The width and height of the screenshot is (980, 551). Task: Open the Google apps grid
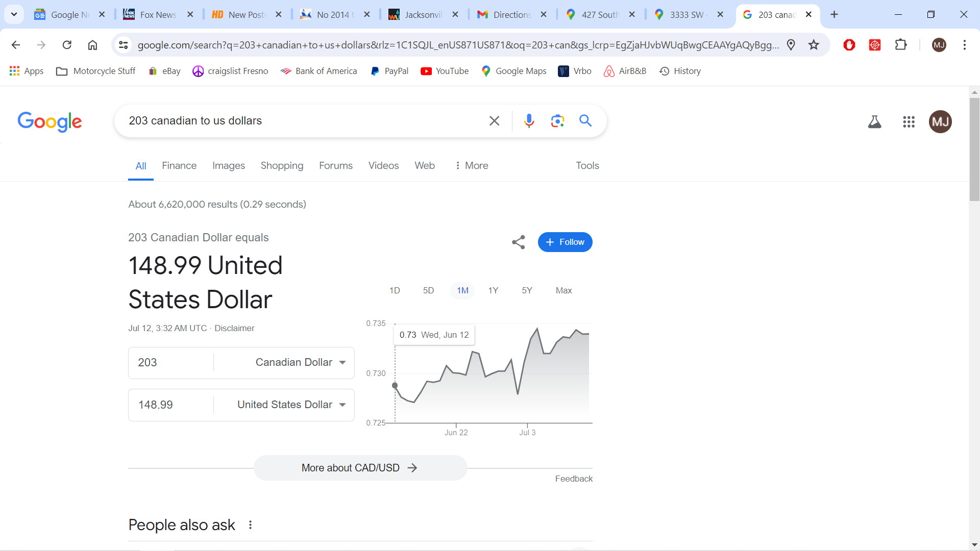(909, 122)
